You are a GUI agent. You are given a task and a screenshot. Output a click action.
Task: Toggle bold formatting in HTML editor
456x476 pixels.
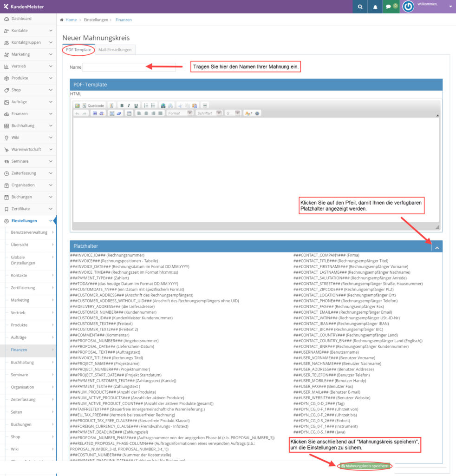click(x=122, y=106)
